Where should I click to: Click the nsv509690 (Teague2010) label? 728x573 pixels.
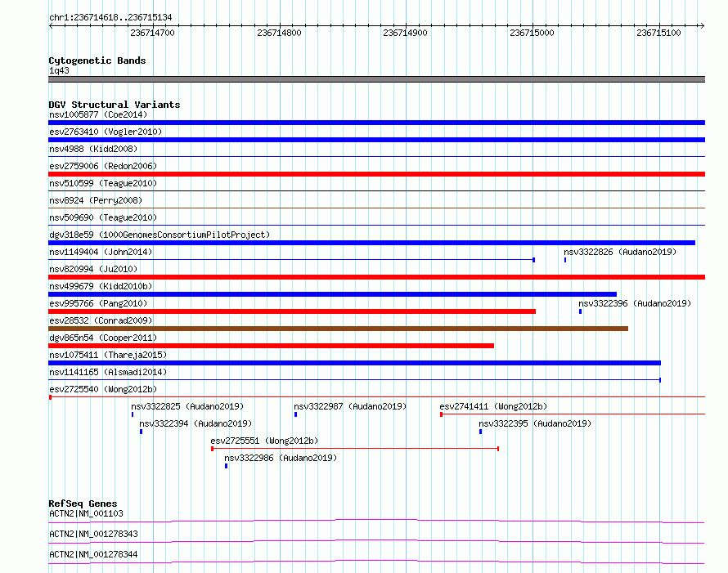[x=103, y=217]
